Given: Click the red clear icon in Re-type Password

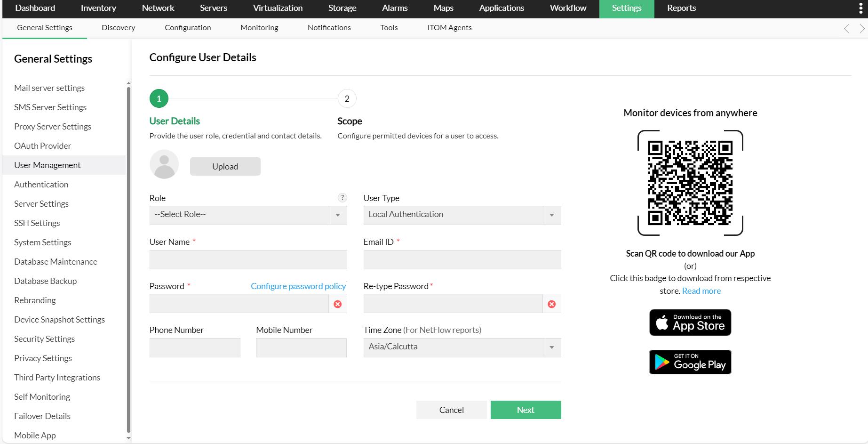Looking at the screenshot, I should click(x=552, y=304).
